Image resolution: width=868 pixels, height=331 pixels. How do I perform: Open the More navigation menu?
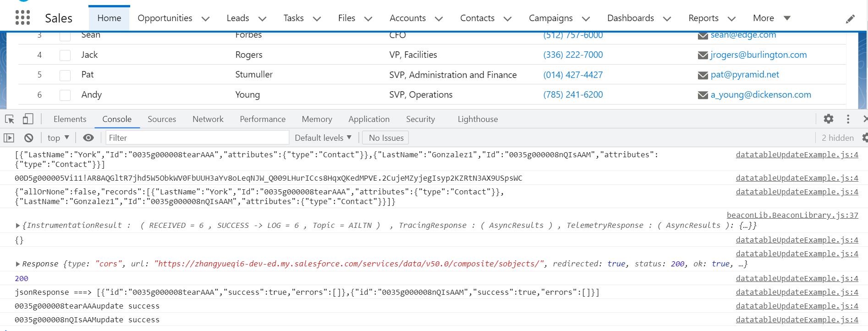[772, 18]
